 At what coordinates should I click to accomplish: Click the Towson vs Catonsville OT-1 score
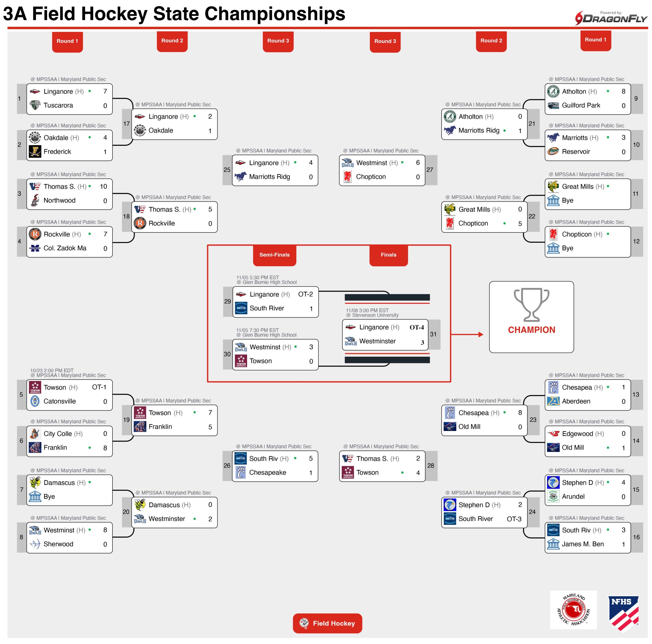point(99,387)
